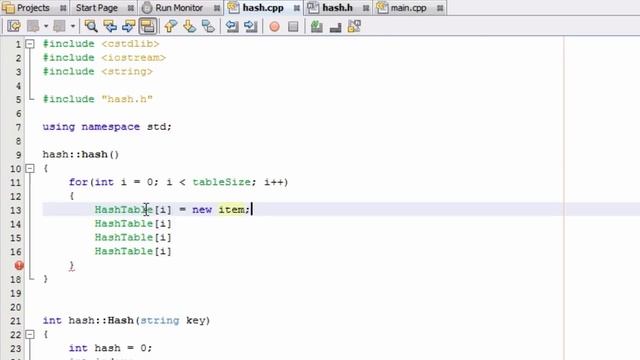Click 'using namespace std;' on line 7
This screenshot has width=640, height=360.
click(107, 127)
